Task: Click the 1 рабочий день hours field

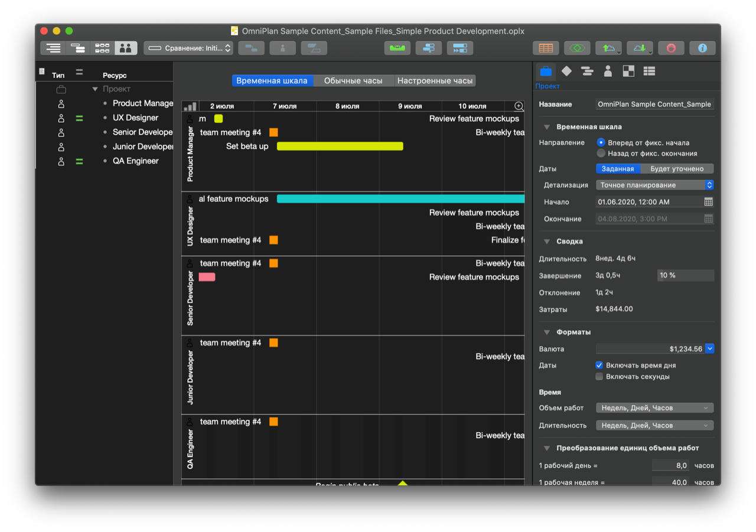Action: tap(671, 465)
